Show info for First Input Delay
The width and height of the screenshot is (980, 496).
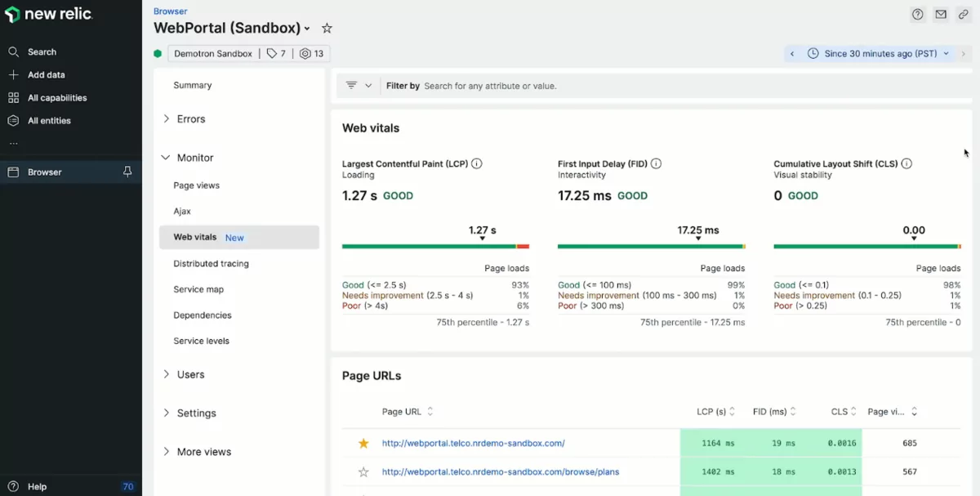[x=656, y=163]
